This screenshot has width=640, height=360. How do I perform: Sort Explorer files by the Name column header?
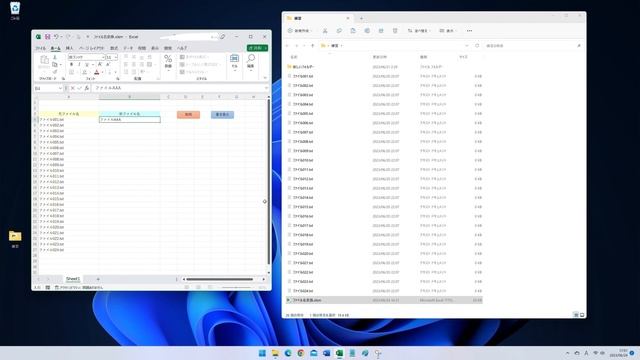coord(294,57)
